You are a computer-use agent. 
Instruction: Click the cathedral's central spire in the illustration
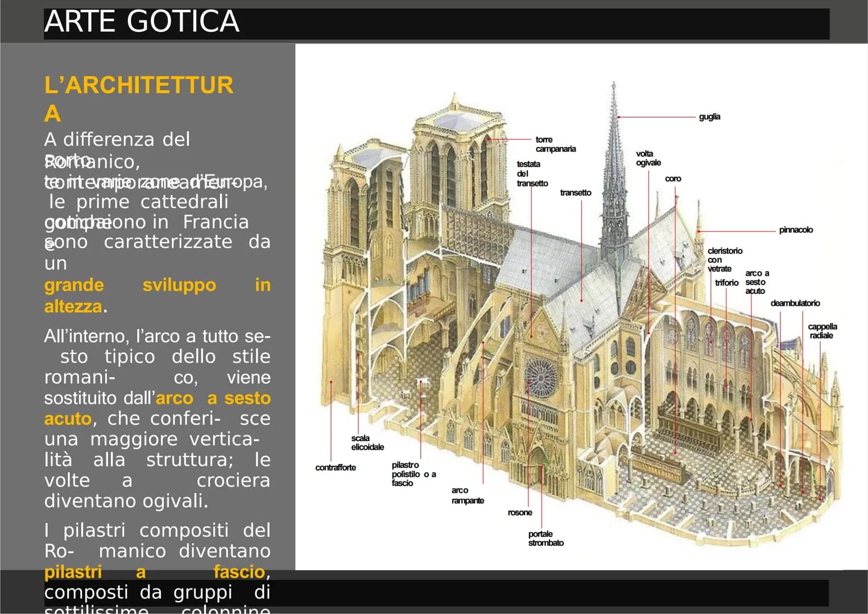pos(614,171)
